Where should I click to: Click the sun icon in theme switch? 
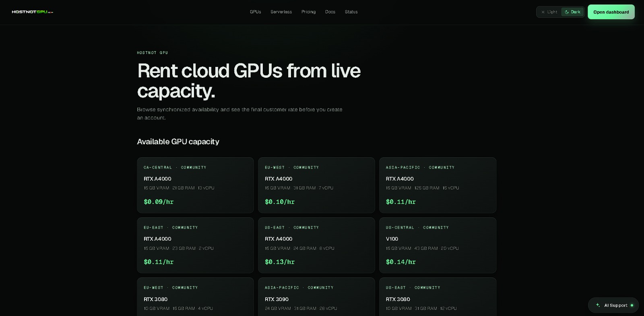pos(543,12)
